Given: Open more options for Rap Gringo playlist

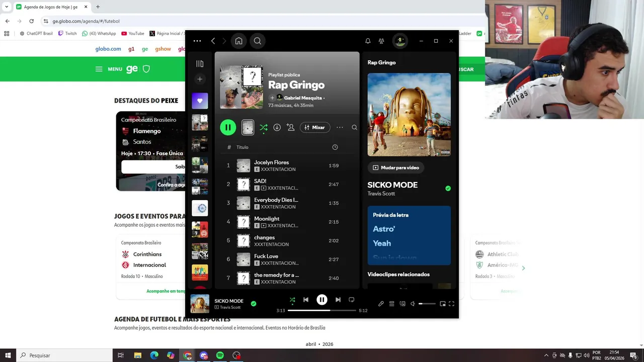Looking at the screenshot, I should 340,127.
